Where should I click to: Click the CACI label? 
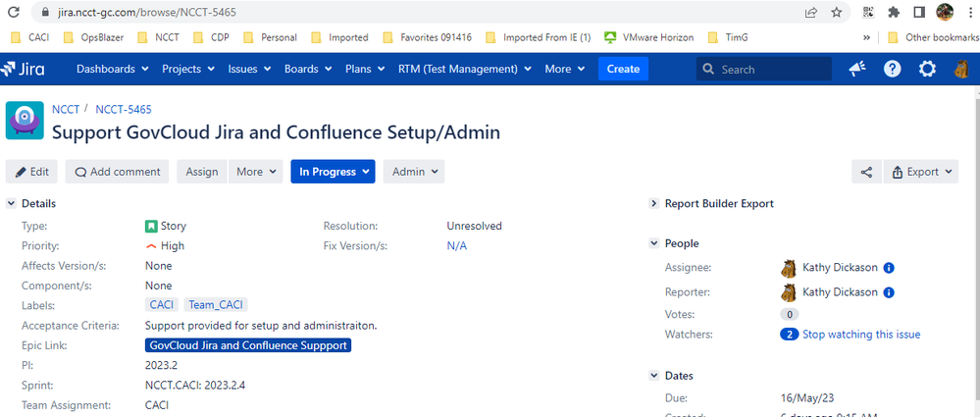pyautogui.click(x=162, y=305)
